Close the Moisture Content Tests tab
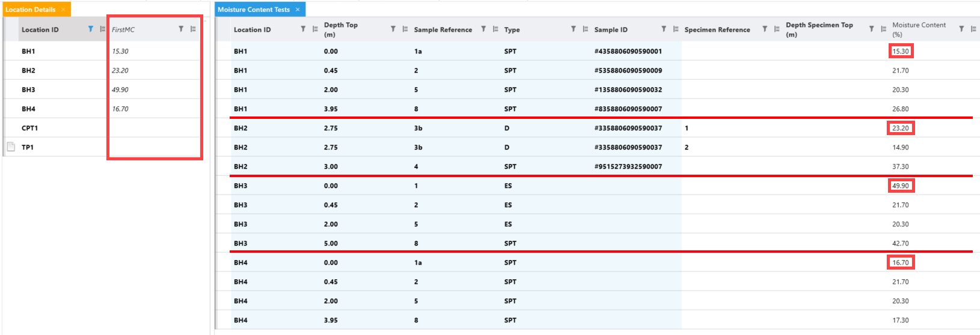The height and width of the screenshot is (335, 980). pos(298,10)
